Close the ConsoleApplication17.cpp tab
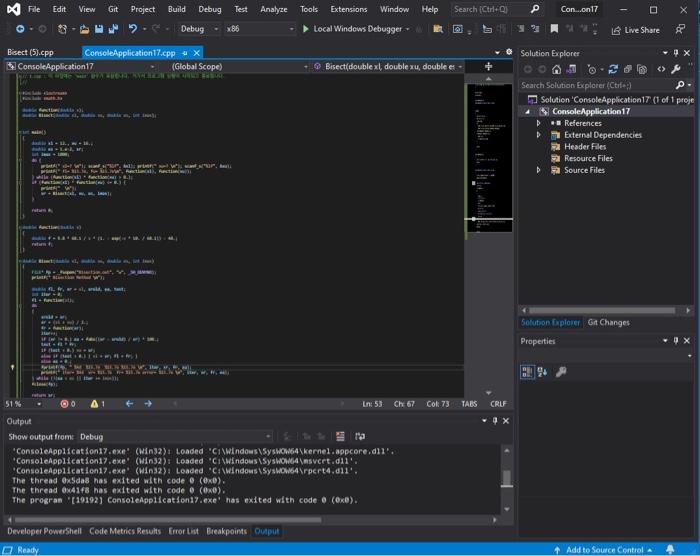 point(196,53)
